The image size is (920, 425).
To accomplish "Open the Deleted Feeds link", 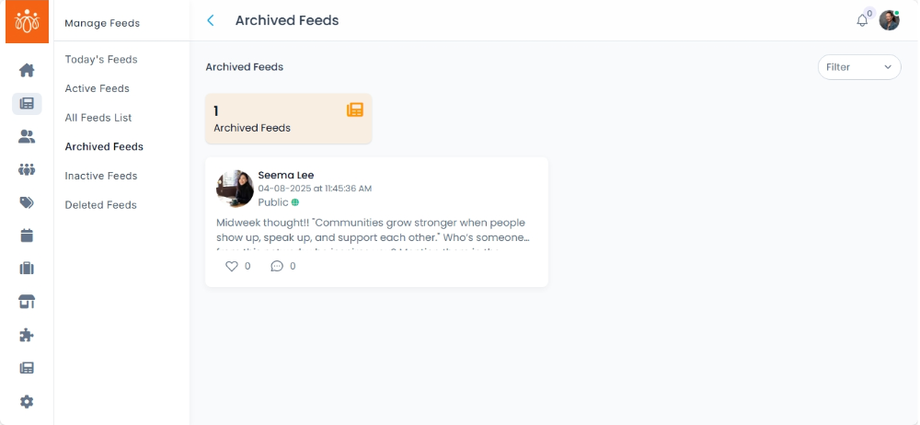I will pos(100,205).
